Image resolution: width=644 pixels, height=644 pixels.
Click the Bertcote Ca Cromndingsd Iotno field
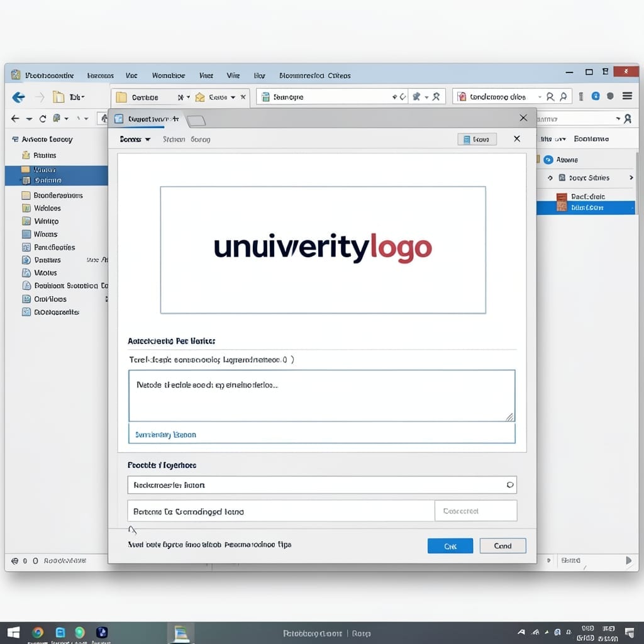click(281, 511)
